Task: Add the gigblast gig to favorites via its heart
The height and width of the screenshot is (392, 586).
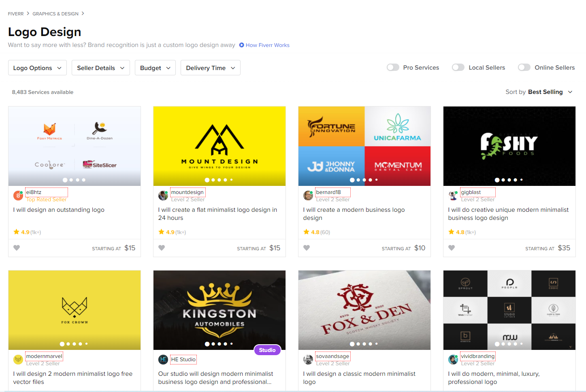Action: click(452, 248)
